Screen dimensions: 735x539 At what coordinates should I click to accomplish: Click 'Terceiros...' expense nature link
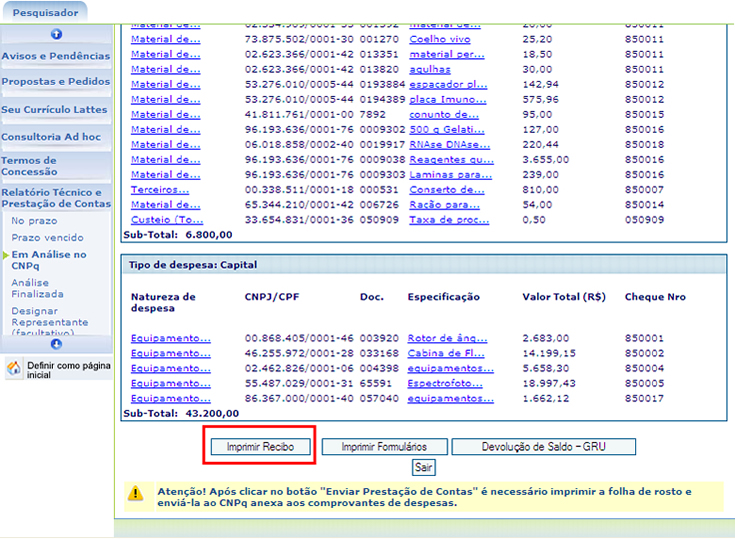coord(160,189)
